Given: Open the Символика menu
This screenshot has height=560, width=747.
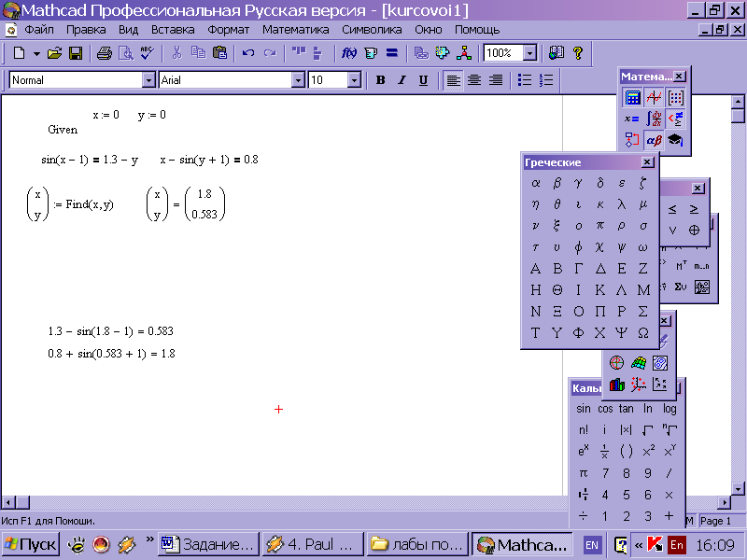Looking at the screenshot, I should pos(372,30).
